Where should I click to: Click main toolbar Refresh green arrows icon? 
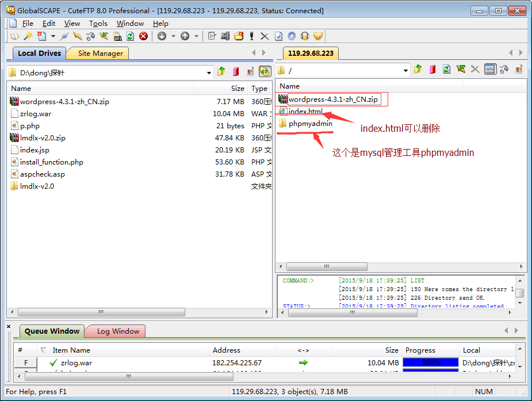click(x=131, y=36)
